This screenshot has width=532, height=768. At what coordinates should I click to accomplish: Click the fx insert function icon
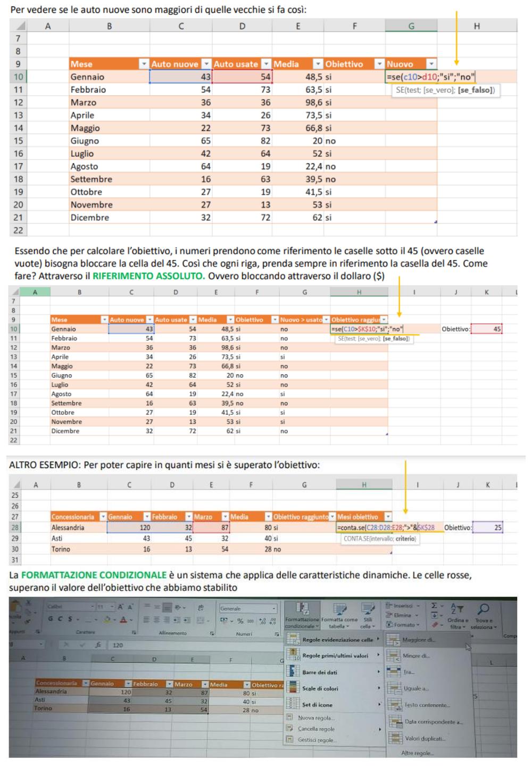[98, 645]
